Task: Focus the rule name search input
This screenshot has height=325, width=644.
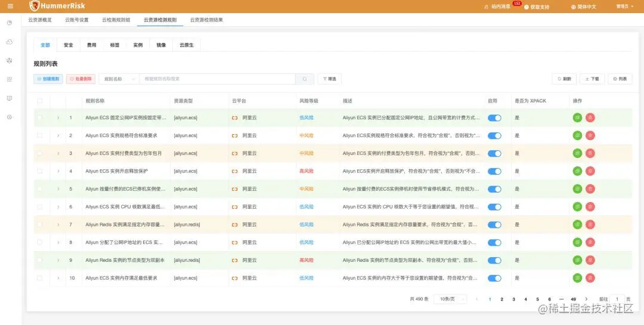Action: coord(218,79)
